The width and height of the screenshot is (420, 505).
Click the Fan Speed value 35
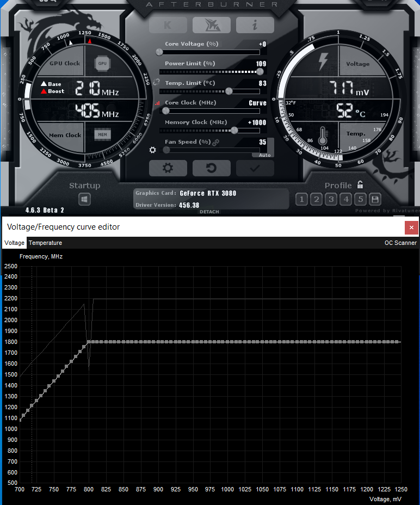pyautogui.click(x=262, y=142)
